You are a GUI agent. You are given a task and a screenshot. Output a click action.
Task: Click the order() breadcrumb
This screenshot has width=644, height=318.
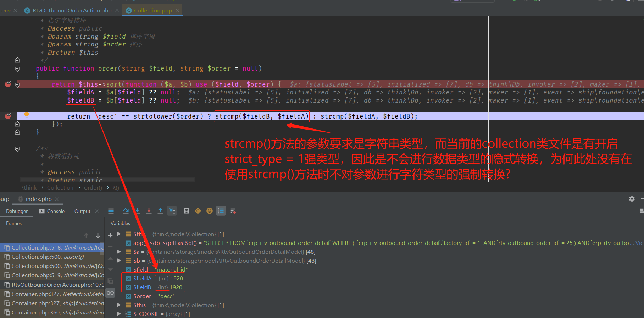click(x=93, y=187)
